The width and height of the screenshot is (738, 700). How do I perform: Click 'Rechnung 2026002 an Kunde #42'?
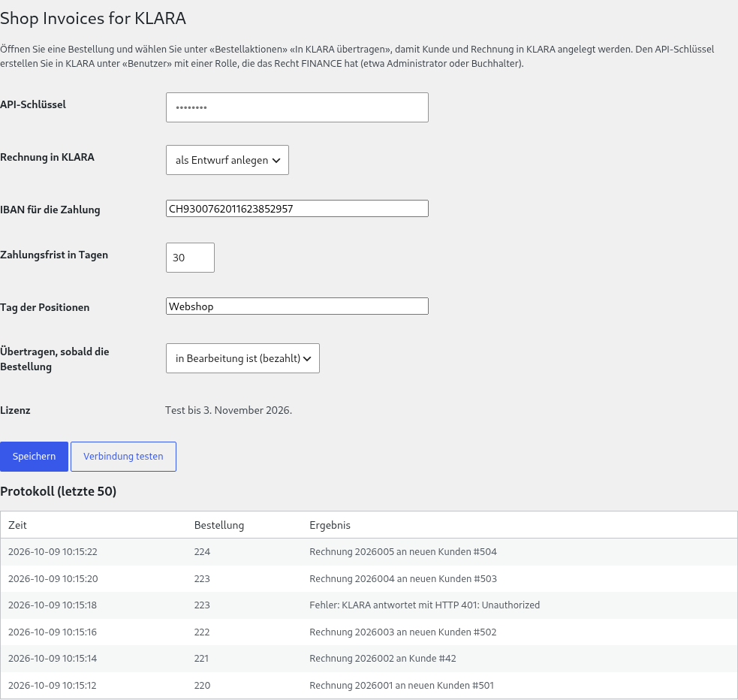coord(383,658)
